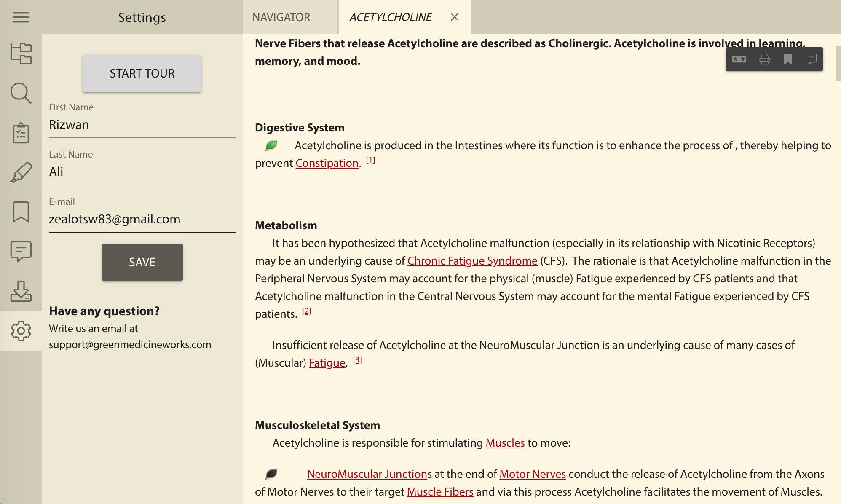The image size is (841, 504).
Task: Click the SAVE button
Action: click(142, 262)
